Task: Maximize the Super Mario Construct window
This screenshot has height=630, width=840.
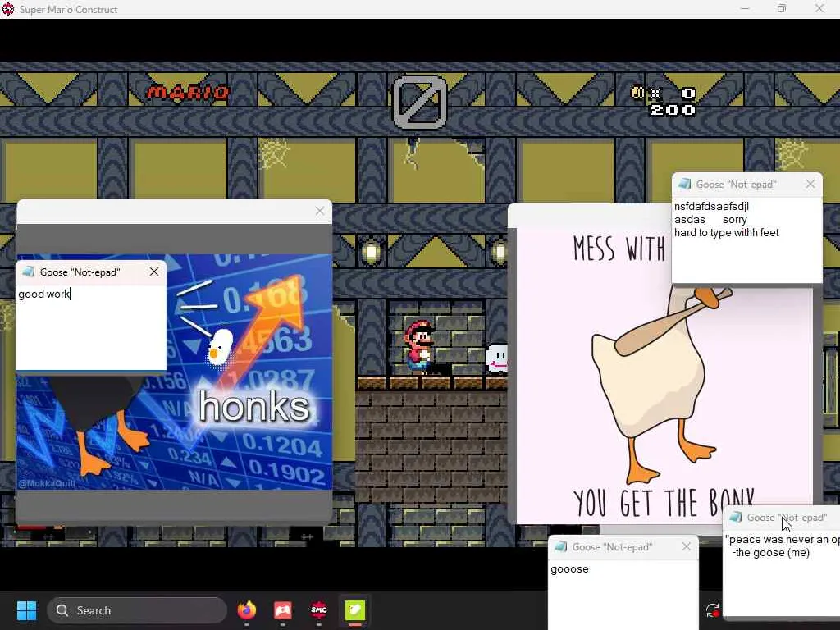Action: tap(782, 8)
